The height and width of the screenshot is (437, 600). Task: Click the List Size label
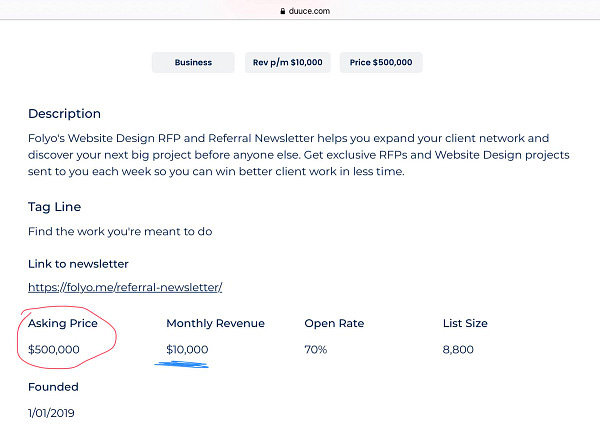point(465,323)
